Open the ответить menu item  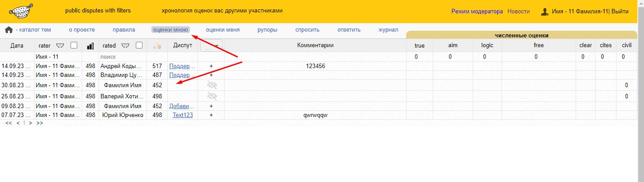click(x=349, y=30)
